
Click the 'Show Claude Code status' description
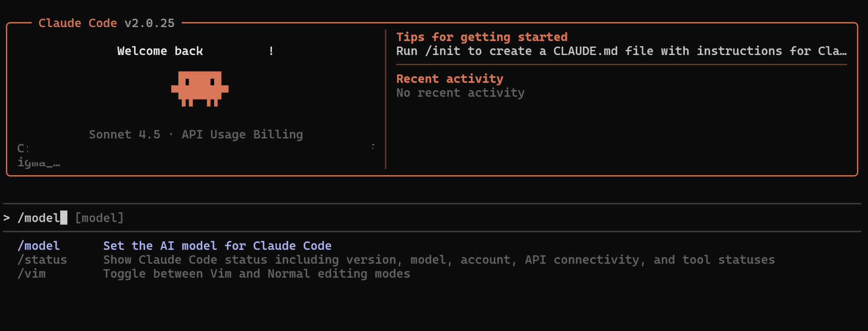tap(439, 260)
